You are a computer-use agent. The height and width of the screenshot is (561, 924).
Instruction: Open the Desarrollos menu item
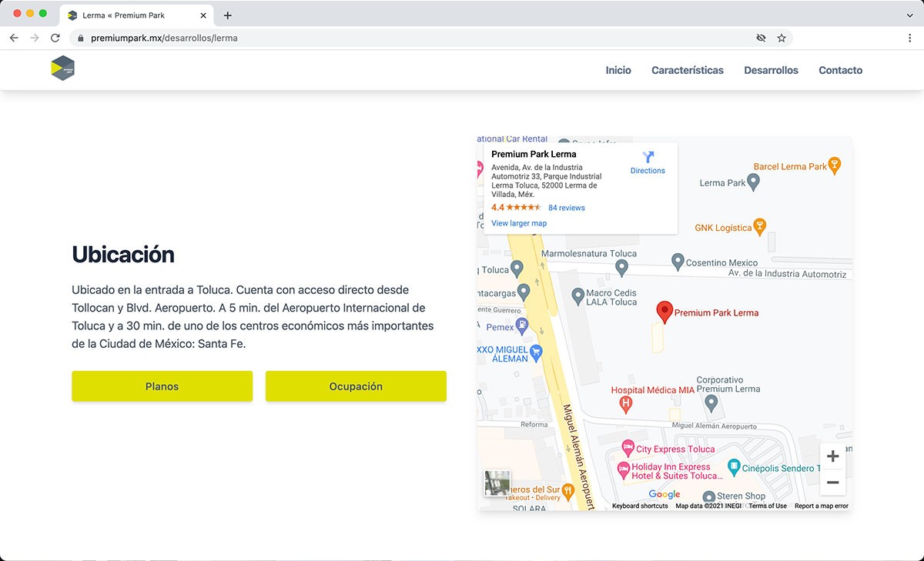pos(771,70)
